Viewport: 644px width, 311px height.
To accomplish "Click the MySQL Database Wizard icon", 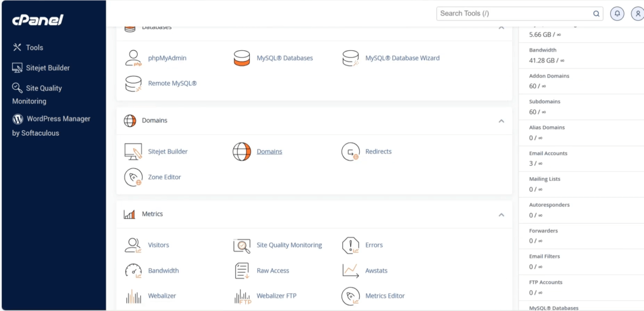I will coord(350,58).
